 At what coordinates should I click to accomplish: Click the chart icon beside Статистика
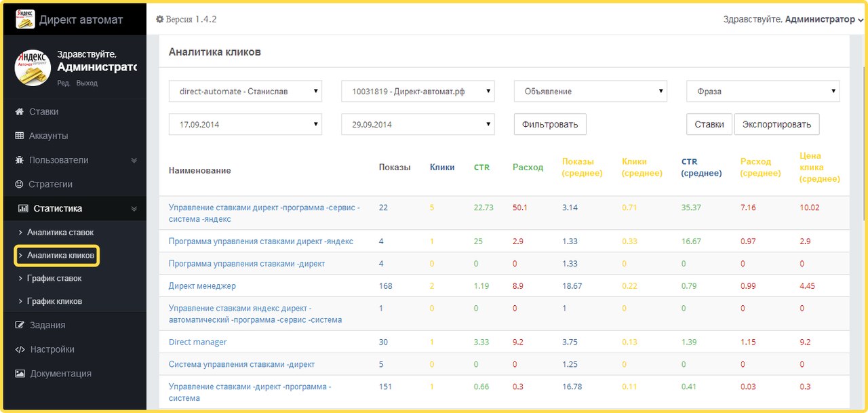[23, 209]
